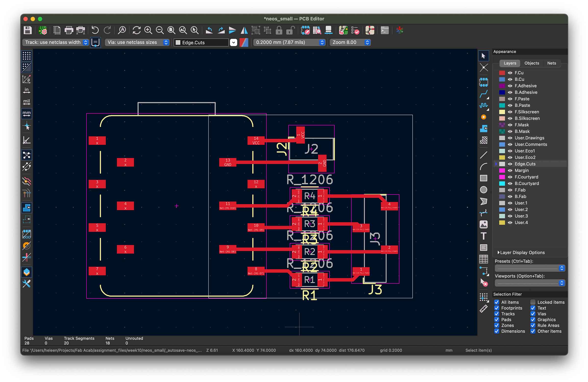Open the Print icon in toolbar

tap(69, 30)
